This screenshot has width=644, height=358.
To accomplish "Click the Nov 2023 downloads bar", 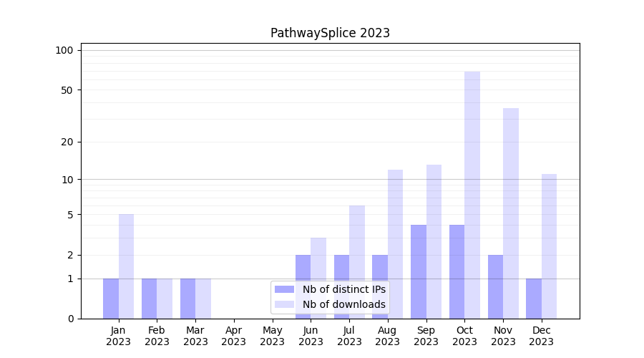I will 511,213.
